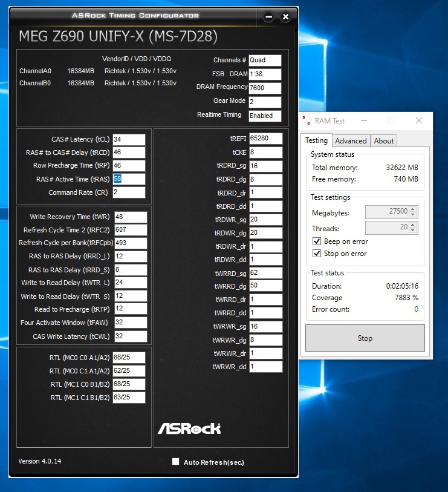Screen dimensions: 448x492
Task: Decrease Megabytes value with down arrow
Action: [413, 215]
